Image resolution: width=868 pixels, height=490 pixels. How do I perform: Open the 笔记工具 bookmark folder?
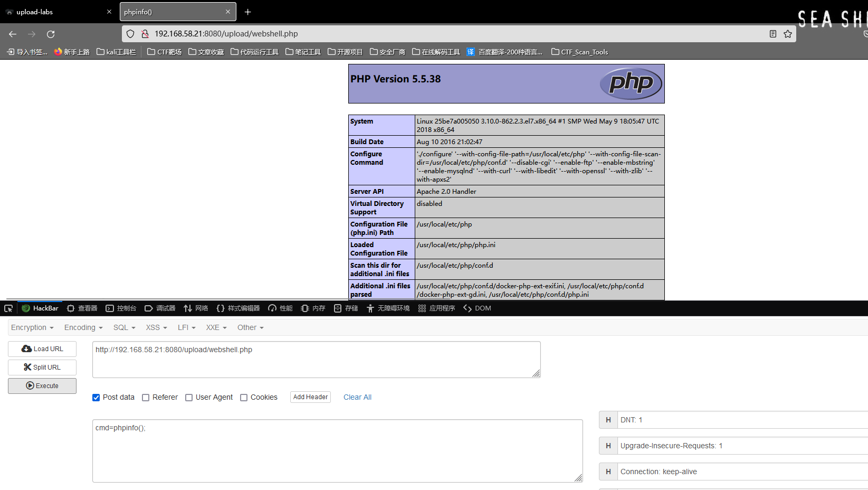point(303,52)
